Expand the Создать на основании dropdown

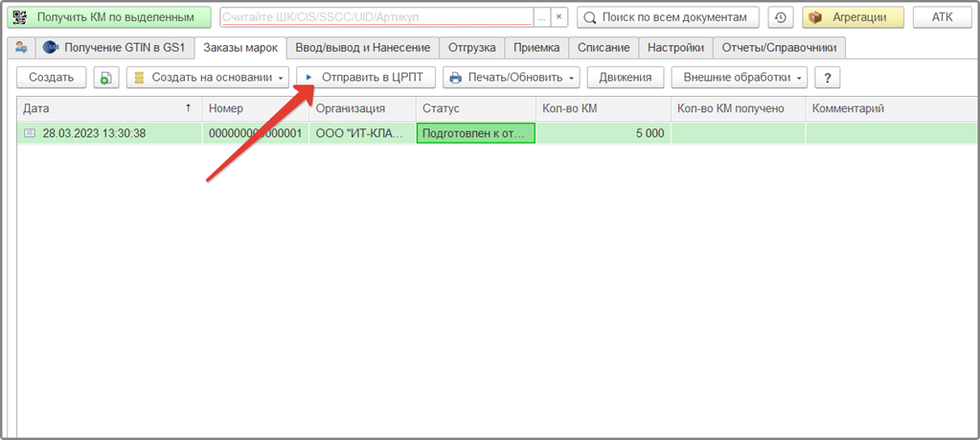208,78
